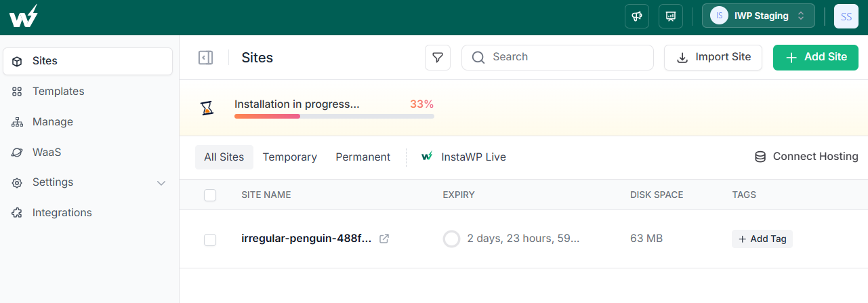868x303 pixels.
Task: Click the installation progress bar
Action: (334, 117)
